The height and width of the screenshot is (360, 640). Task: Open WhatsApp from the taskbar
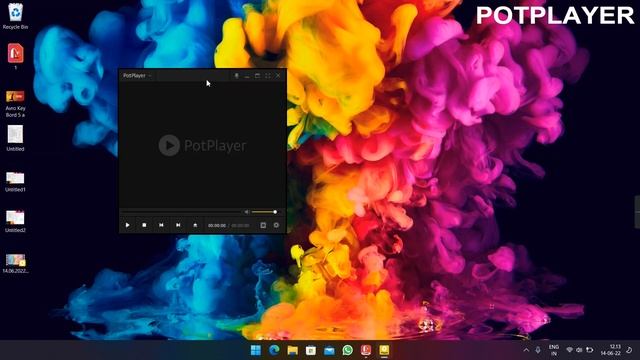coord(347,350)
